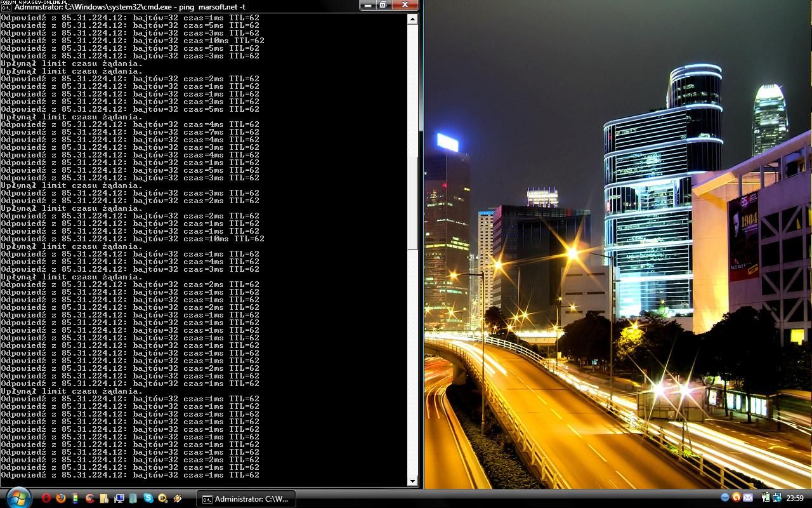Open the yellow folder quick launch icon

104,498
